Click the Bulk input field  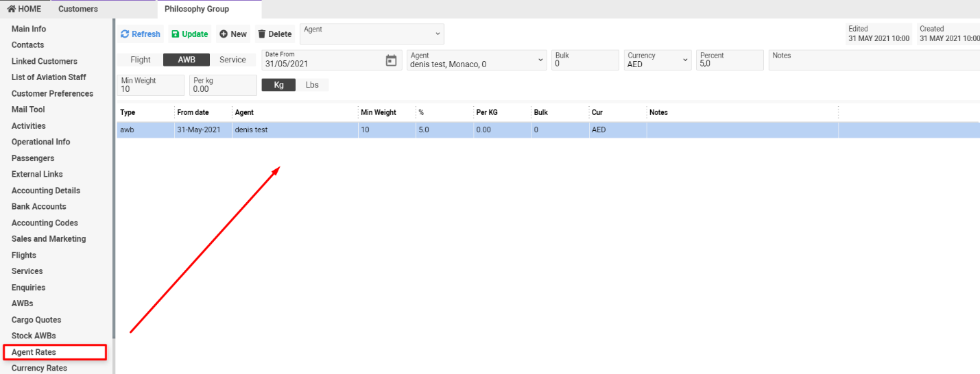tap(585, 60)
